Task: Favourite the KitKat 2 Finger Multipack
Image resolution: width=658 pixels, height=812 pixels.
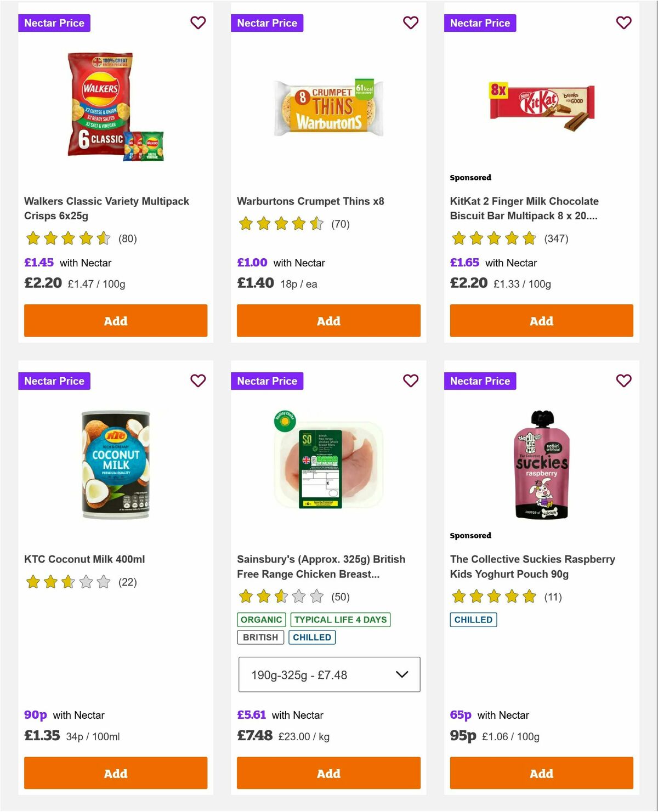Action: tap(623, 22)
